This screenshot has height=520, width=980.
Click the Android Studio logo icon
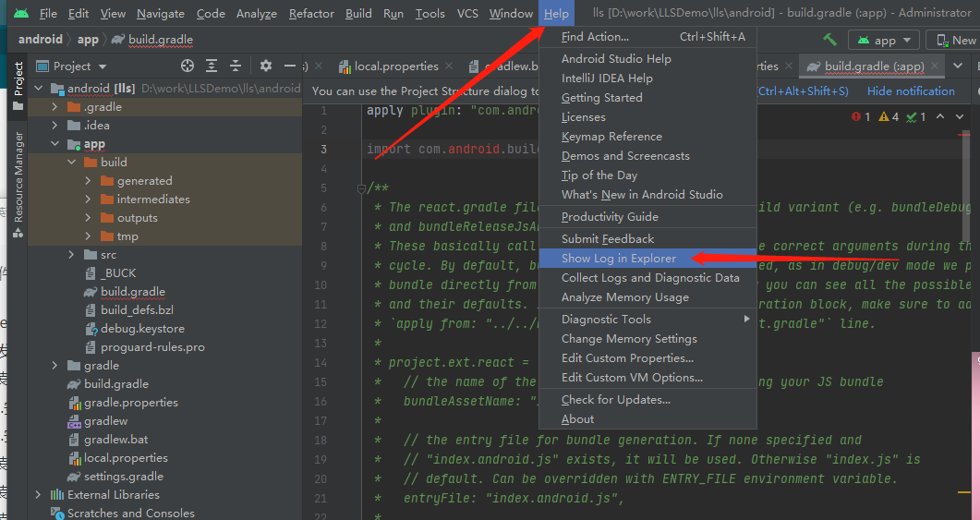(x=20, y=13)
